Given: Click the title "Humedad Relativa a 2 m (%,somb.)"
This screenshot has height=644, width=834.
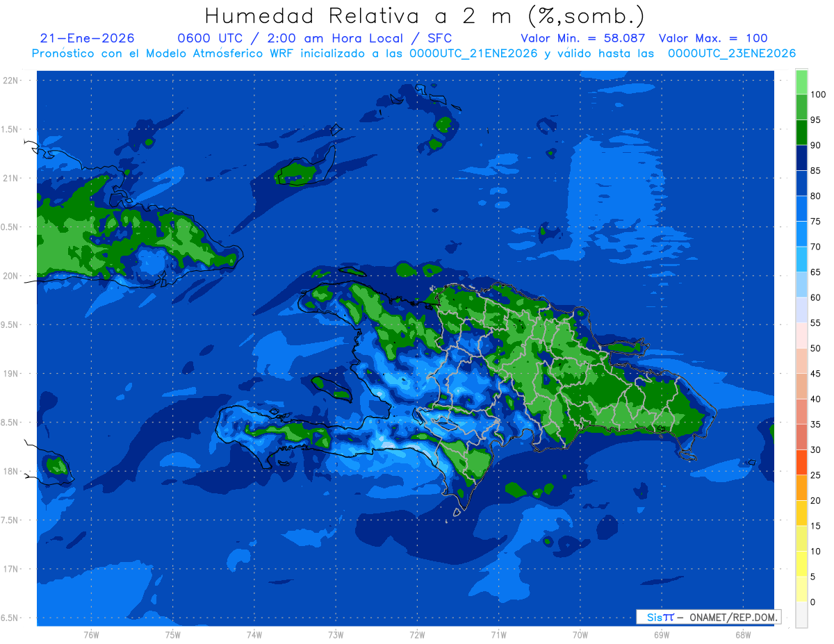Looking at the screenshot, I should click(425, 16).
